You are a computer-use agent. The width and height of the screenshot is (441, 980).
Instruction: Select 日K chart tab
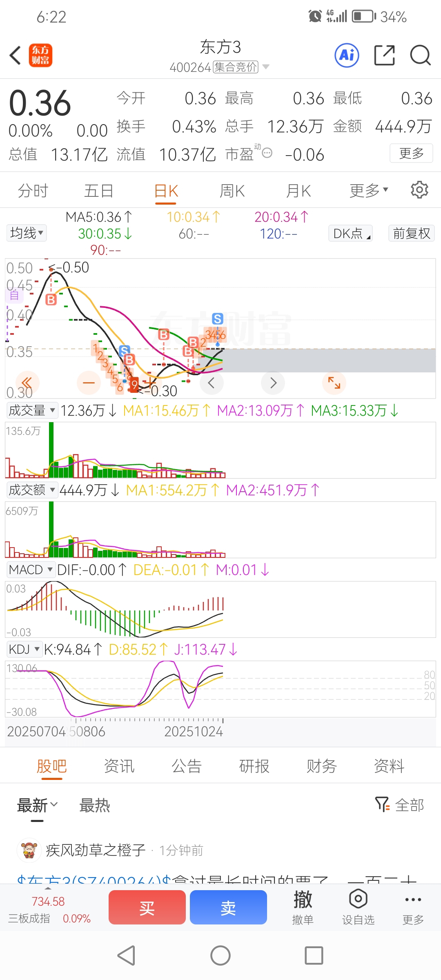pos(166,190)
